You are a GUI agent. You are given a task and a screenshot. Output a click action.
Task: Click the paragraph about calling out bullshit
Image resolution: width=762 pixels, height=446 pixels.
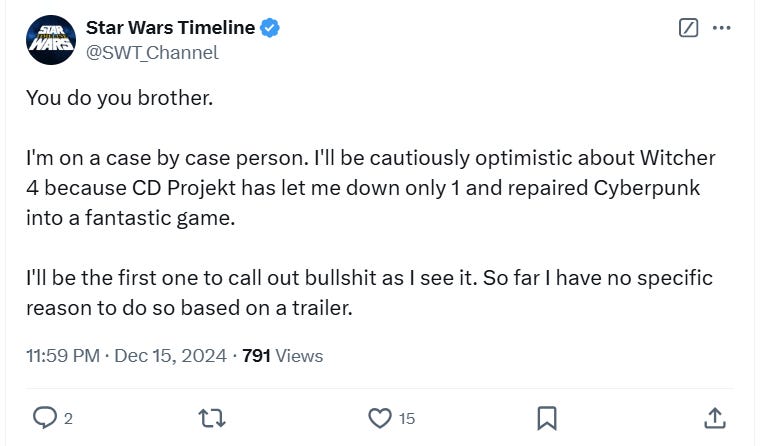point(368,291)
